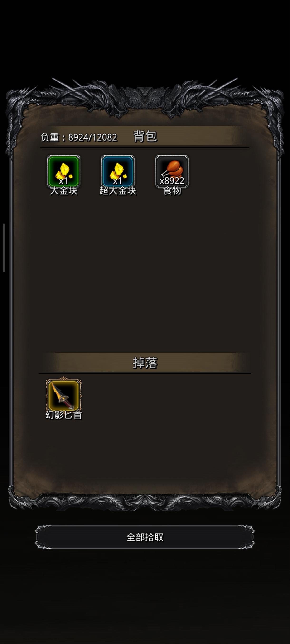Click the 大金块 item name label
The height and width of the screenshot is (644, 290).
coord(63,191)
